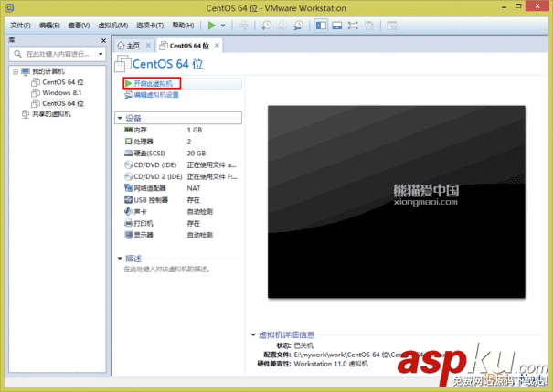
Task: Click the 硬盘(SCSI) hard disk icon
Action: [x=128, y=153]
